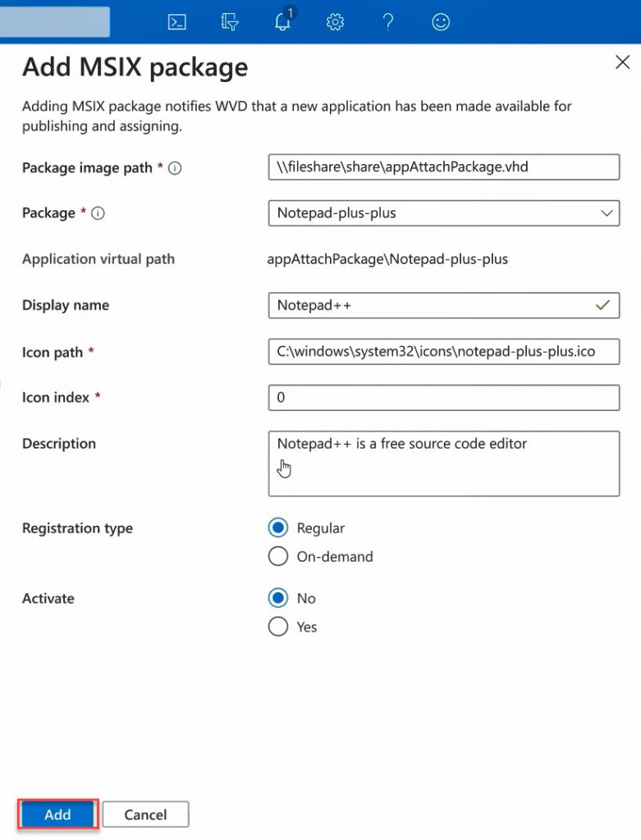Click the Cancel button
The image size is (641, 840).
click(x=145, y=815)
